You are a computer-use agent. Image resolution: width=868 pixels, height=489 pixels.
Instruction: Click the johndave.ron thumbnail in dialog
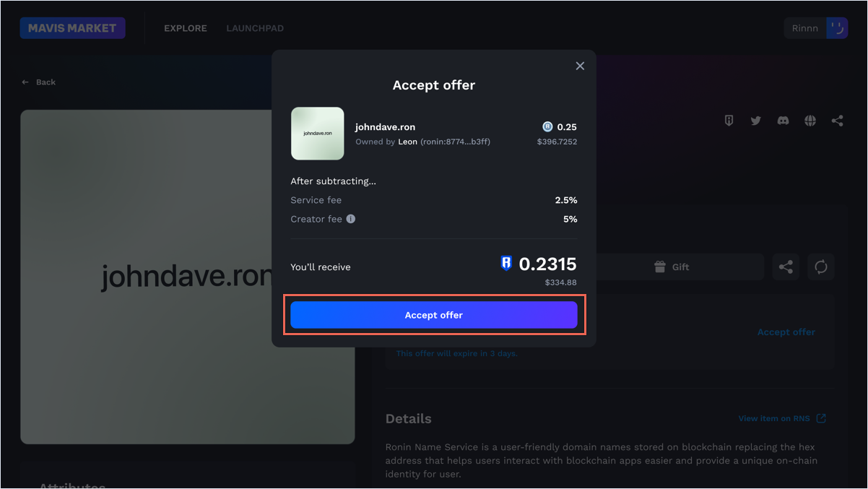pyautogui.click(x=318, y=134)
